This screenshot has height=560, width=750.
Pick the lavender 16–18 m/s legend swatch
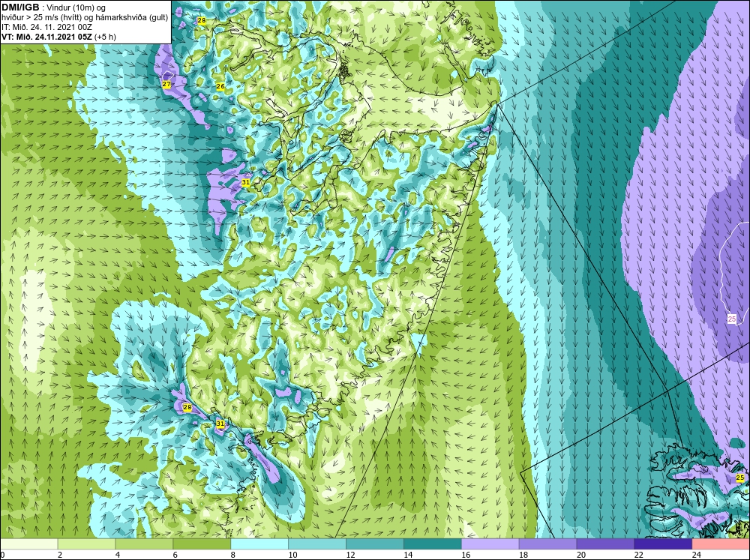[490, 544]
